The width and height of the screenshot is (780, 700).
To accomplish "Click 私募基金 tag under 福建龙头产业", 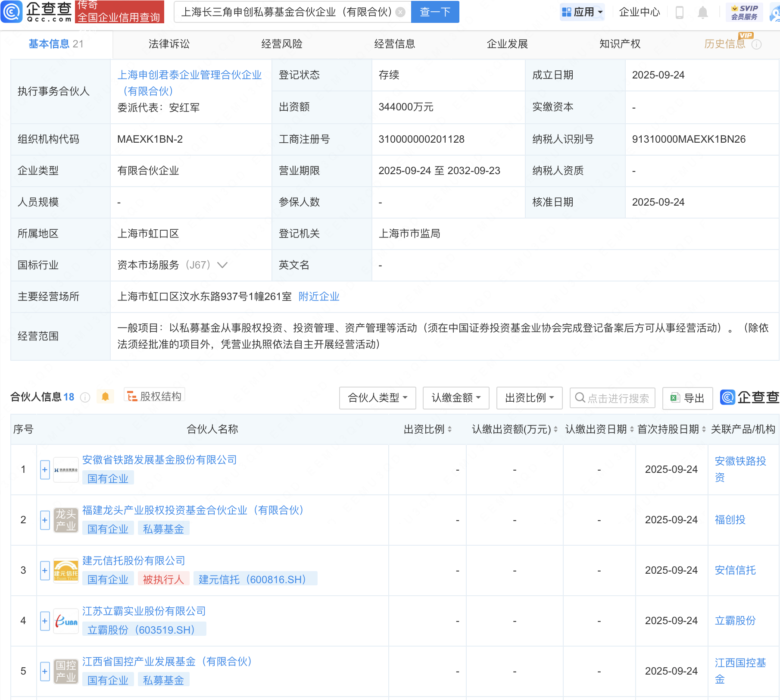I will pos(163,529).
